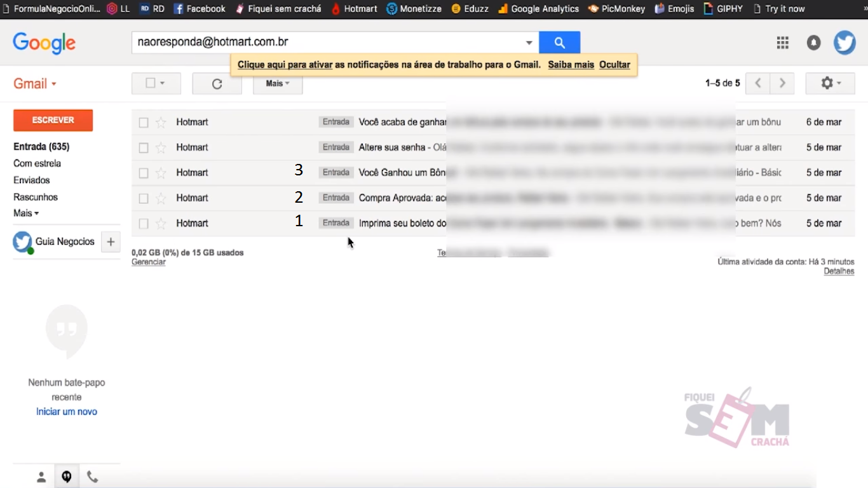Expand the Mais labels in sidebar
The height and width of the screenshot is (488, 868).
coord(26,213)
